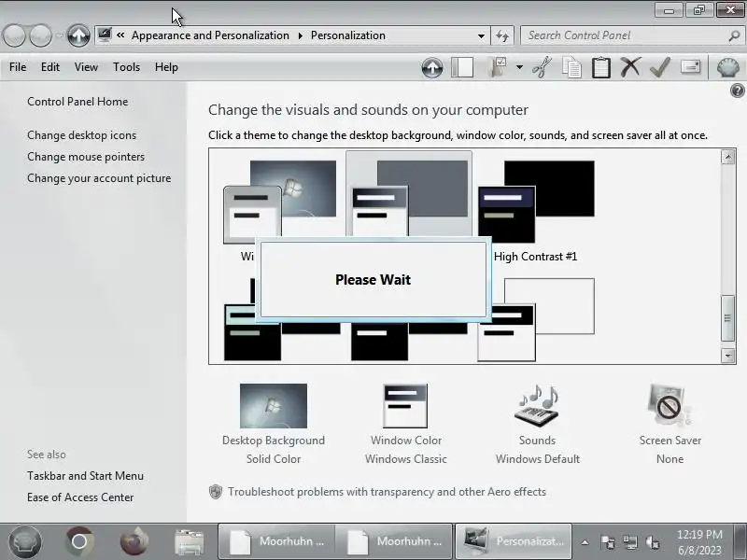Click the Copy toolbar icon
The image size is (747, 560).
click(x=571, y=67)
